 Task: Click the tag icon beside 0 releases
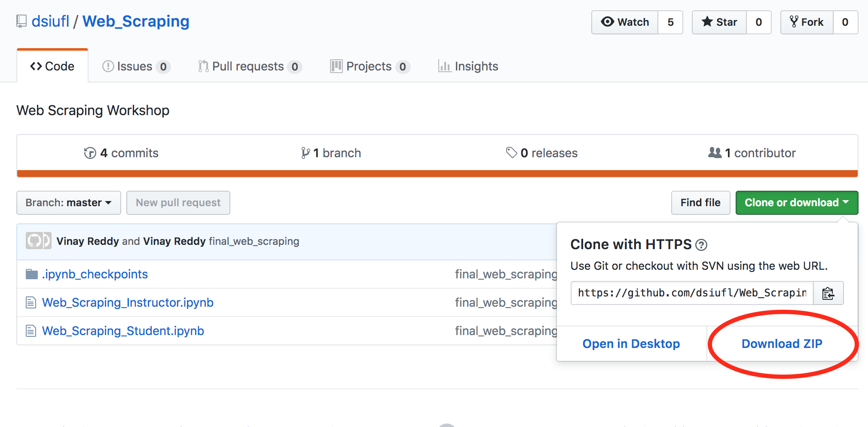(511, 152)
